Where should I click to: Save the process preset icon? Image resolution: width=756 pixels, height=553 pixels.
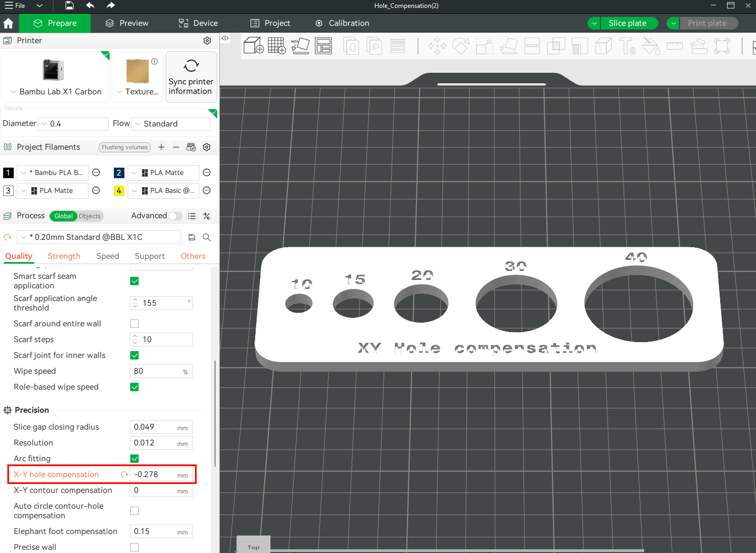click(192, 237)
